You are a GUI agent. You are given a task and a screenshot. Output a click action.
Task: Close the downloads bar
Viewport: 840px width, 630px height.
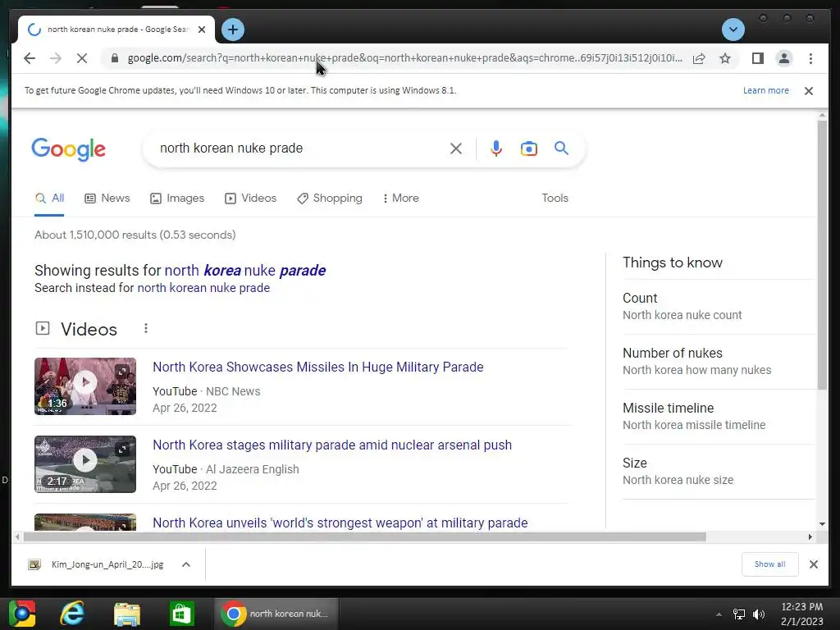click(813, 564)
